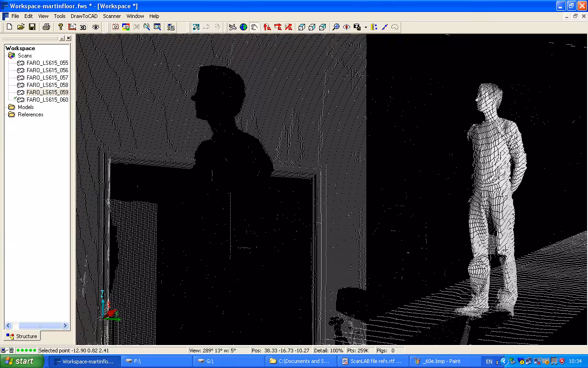Image resolution: width=588 pixels, height=368 pixels.
Task: Open the DrawToCAD menu
Action: tap(84, 16)
